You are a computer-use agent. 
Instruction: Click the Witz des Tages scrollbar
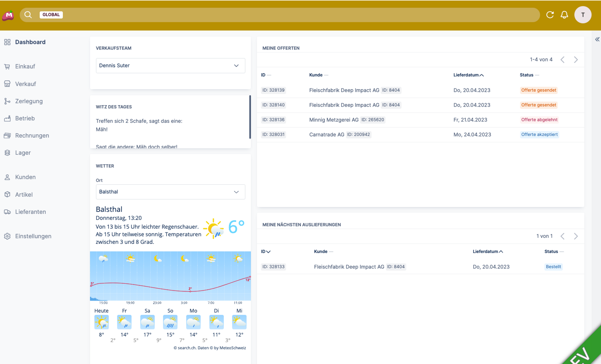(250, 117)
